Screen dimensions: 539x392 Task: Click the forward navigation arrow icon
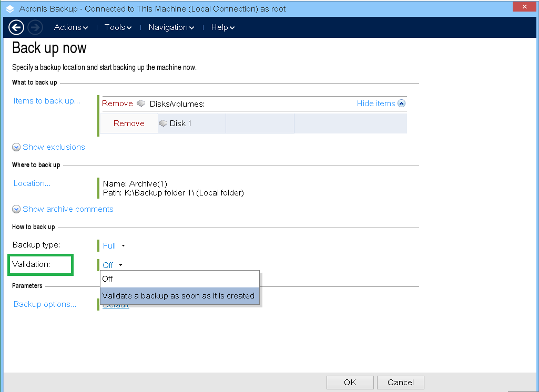[x=35, y=27]
